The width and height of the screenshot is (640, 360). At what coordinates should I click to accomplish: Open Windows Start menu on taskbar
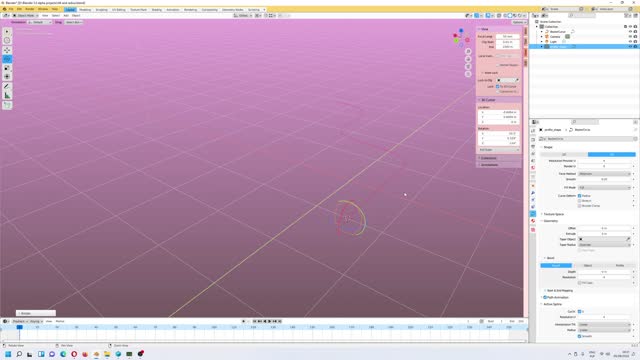point(8,354)
